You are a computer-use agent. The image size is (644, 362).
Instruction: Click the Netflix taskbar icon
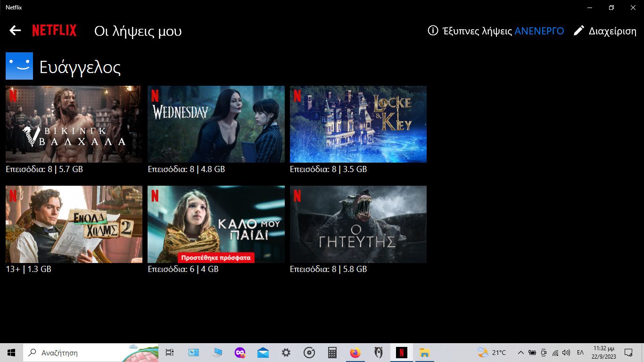[x=401, y=353]
